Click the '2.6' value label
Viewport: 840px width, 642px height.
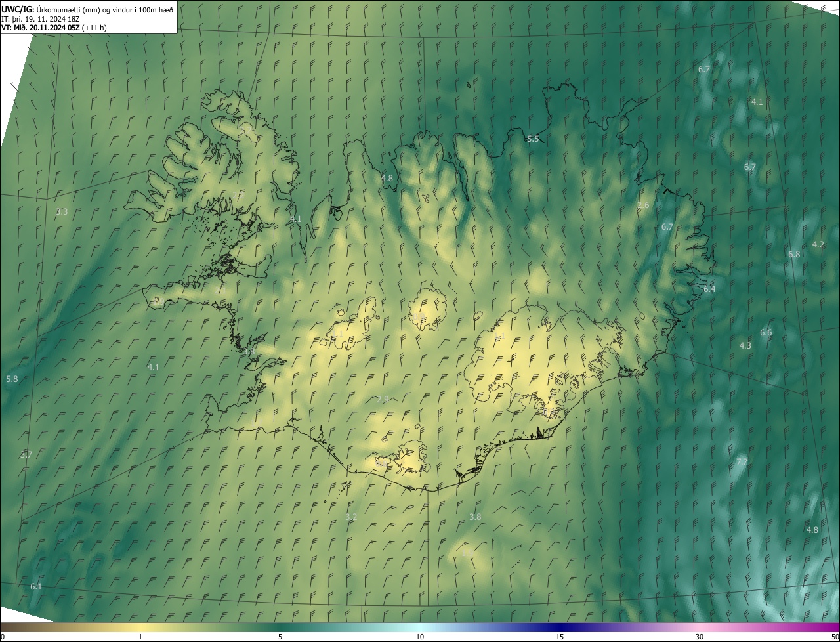pos(643,205)
